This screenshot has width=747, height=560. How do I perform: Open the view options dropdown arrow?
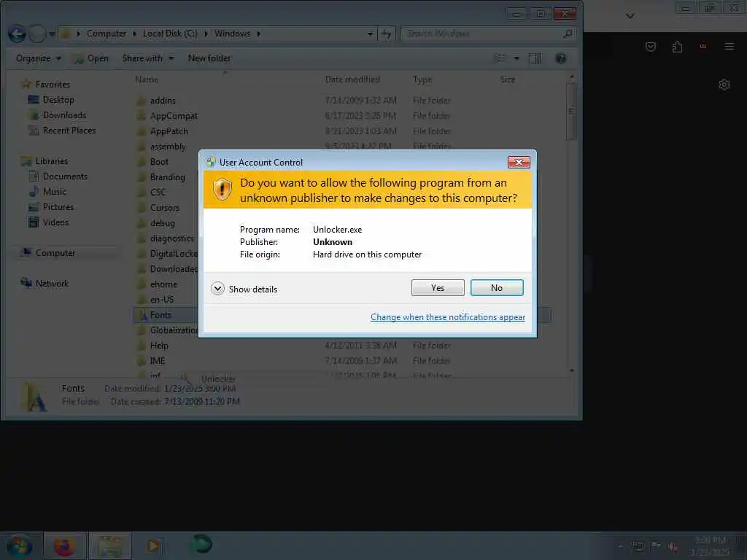click(516, 58)
